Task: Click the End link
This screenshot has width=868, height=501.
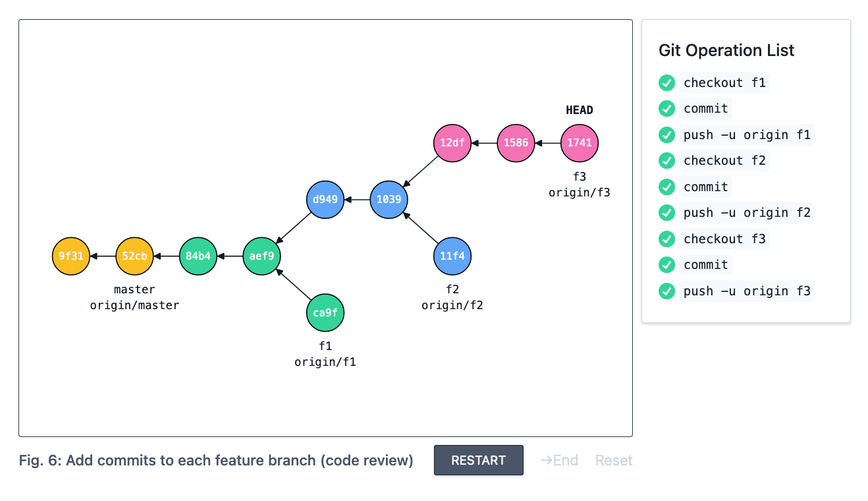Action: coord(559,460)
